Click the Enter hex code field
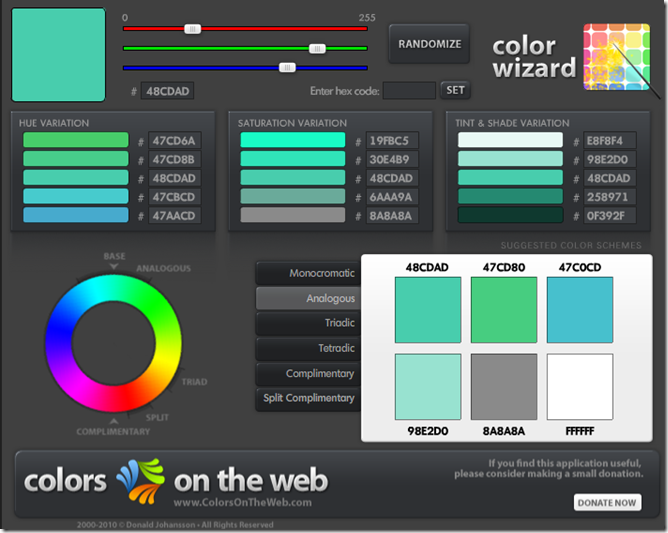 [409, 90]
